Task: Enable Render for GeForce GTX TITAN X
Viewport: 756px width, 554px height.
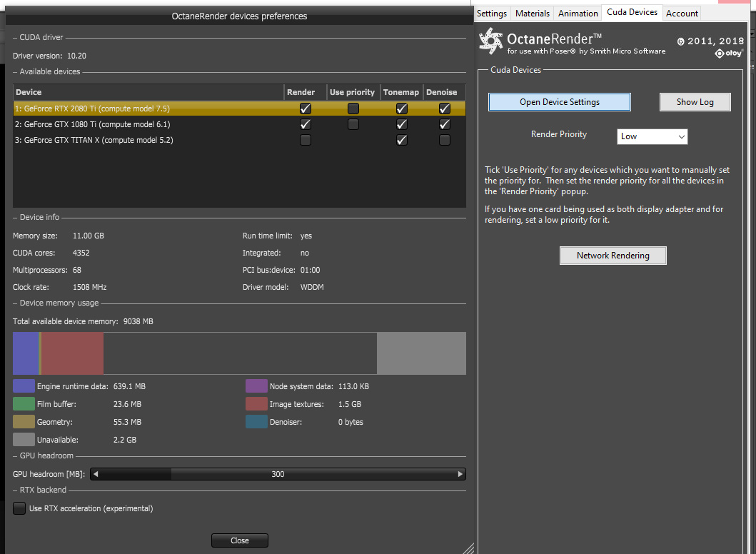Action: point(306,140)
